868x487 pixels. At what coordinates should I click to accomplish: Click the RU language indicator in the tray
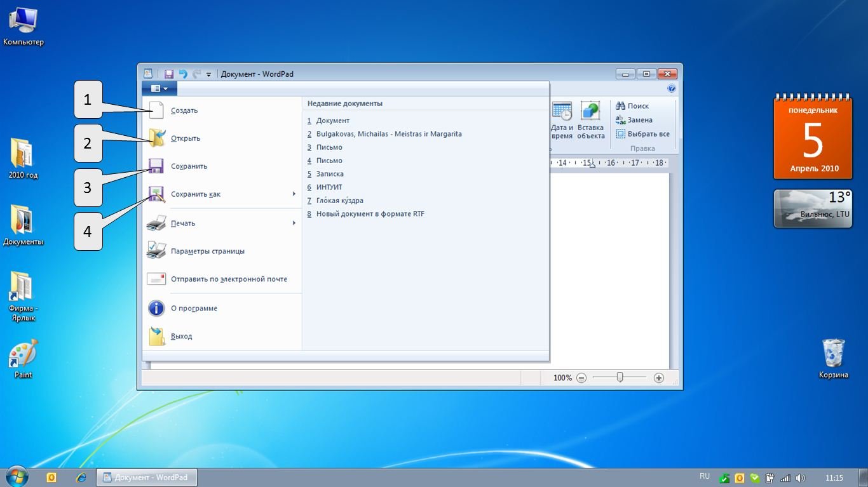704,476
